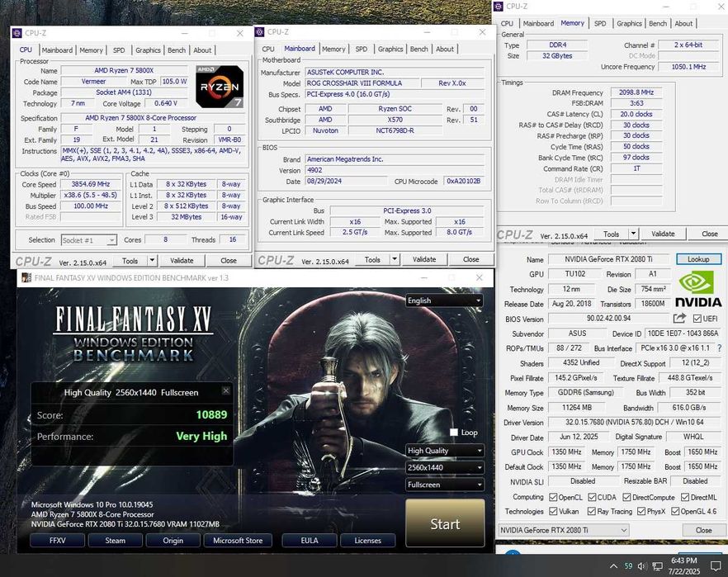Click the Origin button
Screen dimensions: 728x577
173,541
